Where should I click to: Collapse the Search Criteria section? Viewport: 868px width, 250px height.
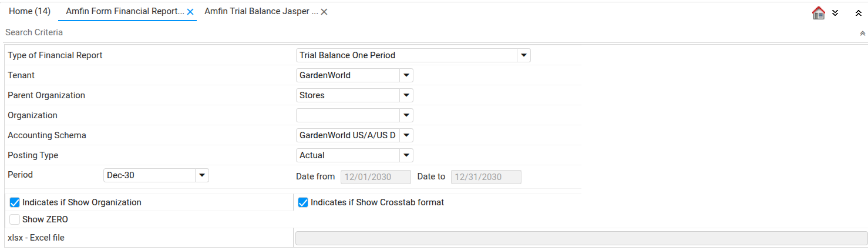click(x=863, y=34)
